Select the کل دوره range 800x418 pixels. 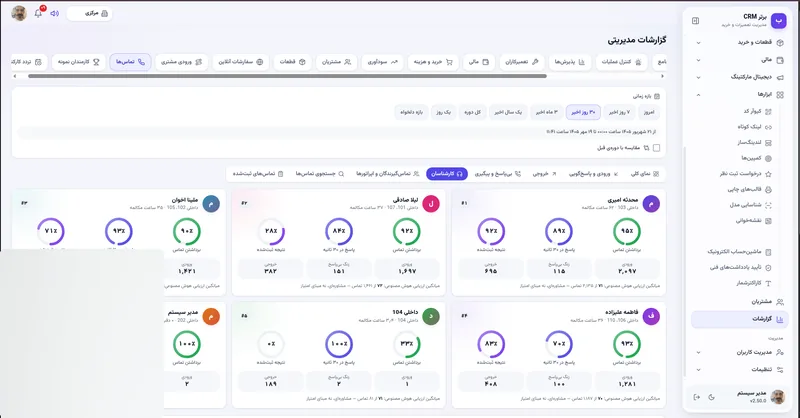pos(472,112)
